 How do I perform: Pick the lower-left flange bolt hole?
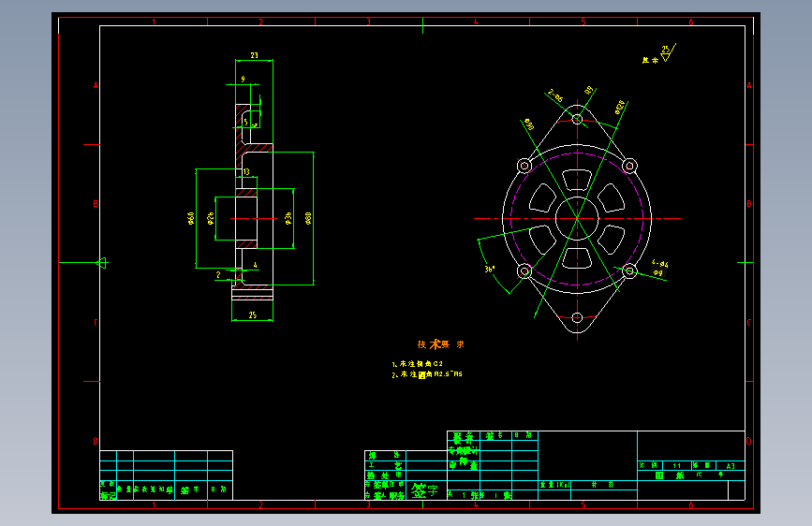[x=524, y=270]
